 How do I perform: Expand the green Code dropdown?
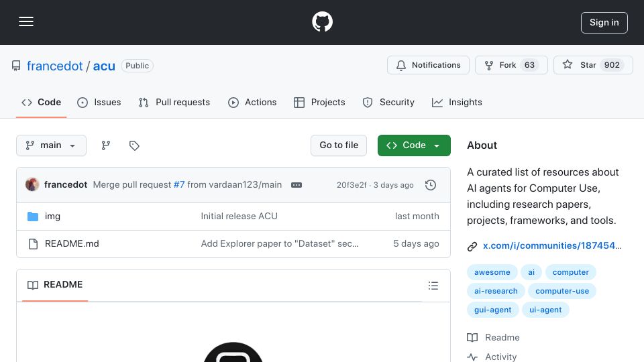(414, 145)
